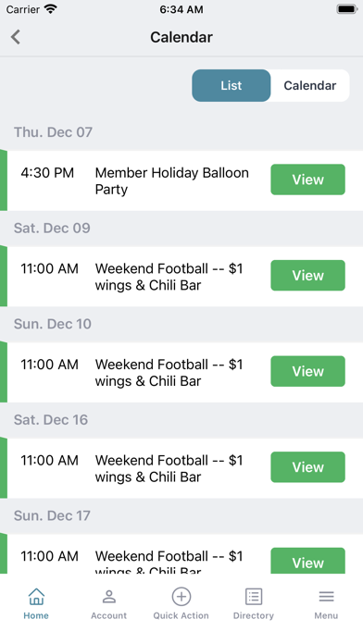Open the Account person icon
363x644 pixels.
tap(109, 597)
